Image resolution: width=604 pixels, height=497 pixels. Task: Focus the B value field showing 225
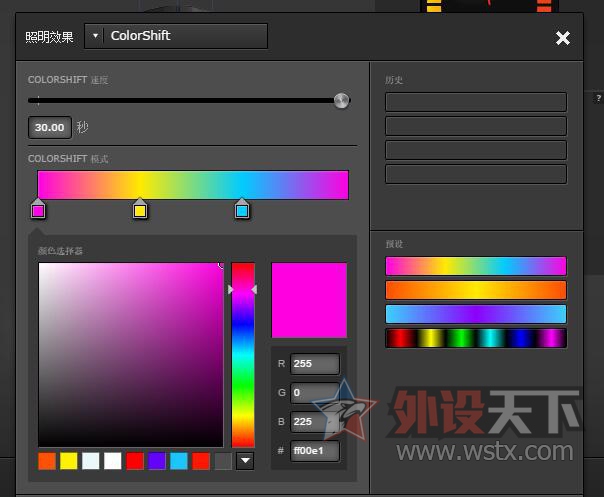click(314, 422)
